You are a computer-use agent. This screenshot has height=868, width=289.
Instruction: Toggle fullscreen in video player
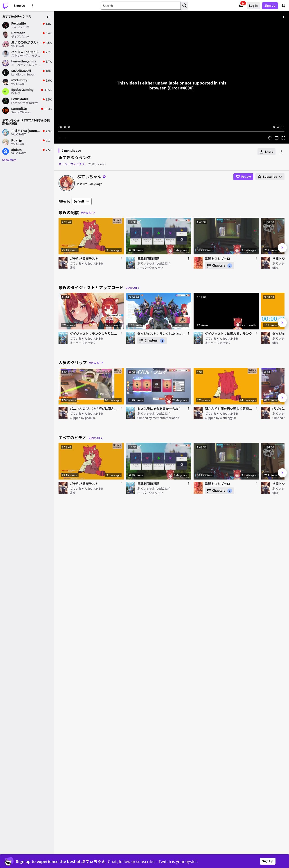pyautogui.click(x=283, y=138)
